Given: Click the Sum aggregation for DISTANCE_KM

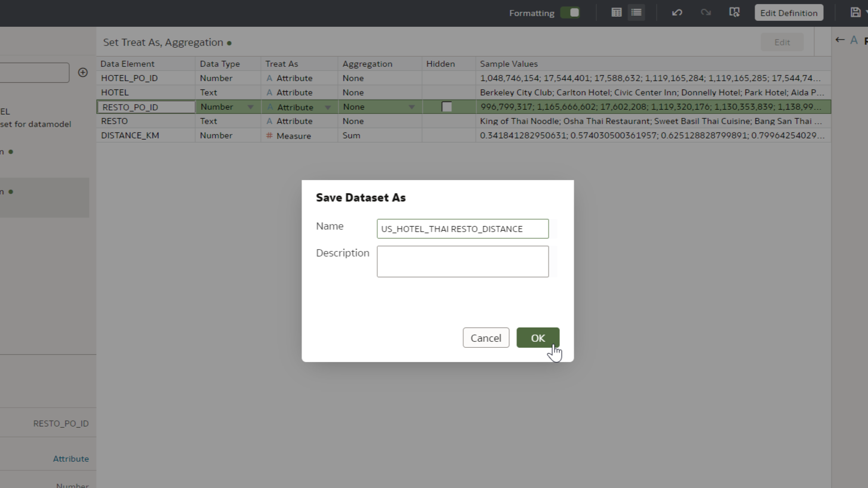Looking at the screenshot, I should click(x=351, y=135).
